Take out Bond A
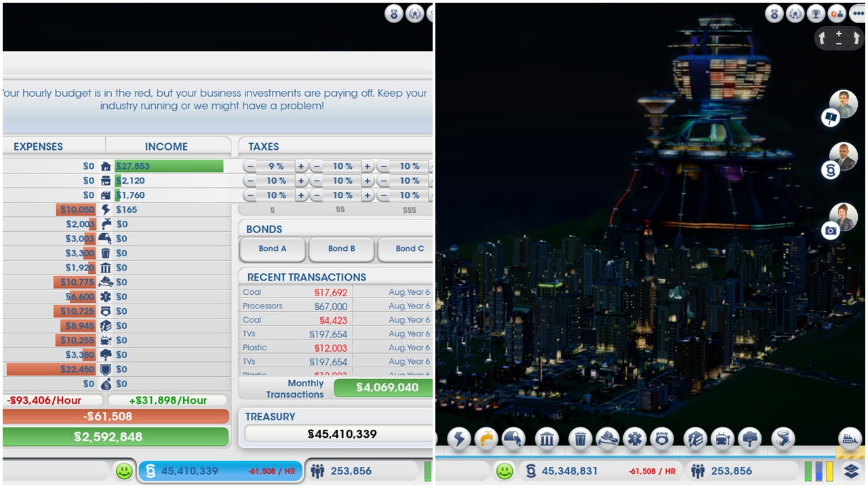Viewport: 868px width, 488px height. (x=273, y=249)
